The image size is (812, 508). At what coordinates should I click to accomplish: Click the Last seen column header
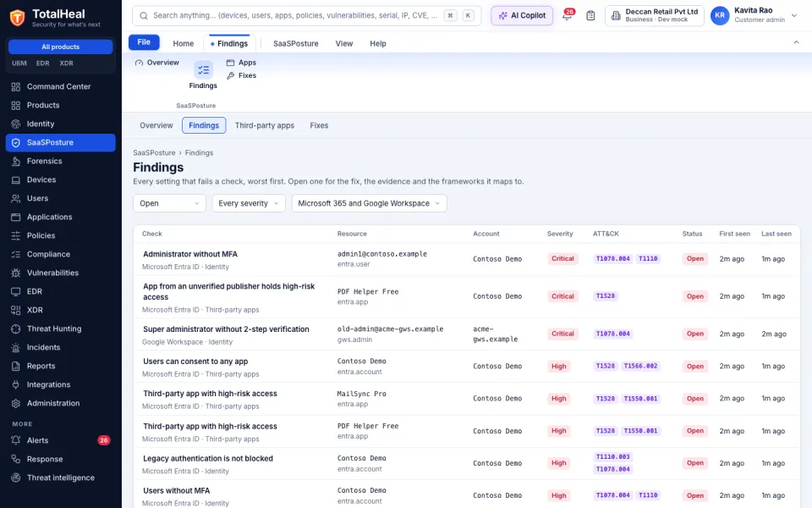point(776,234)
